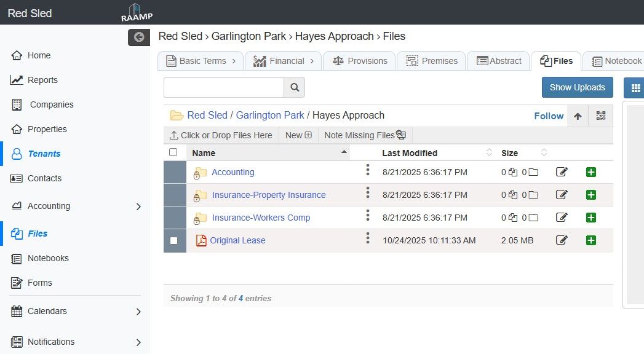This screenshot has height=354, width=644.
Task: Open the Original Lease file link
Action: tap(237, 240)
